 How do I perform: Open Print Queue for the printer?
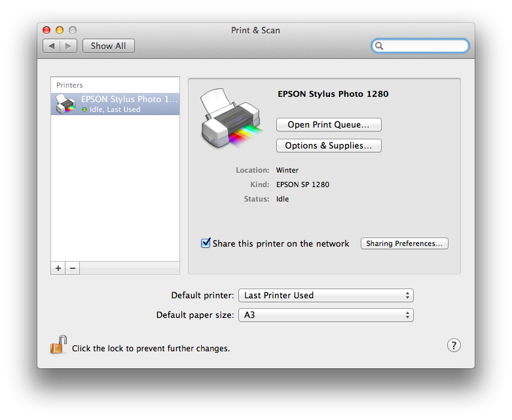[329, 125]
